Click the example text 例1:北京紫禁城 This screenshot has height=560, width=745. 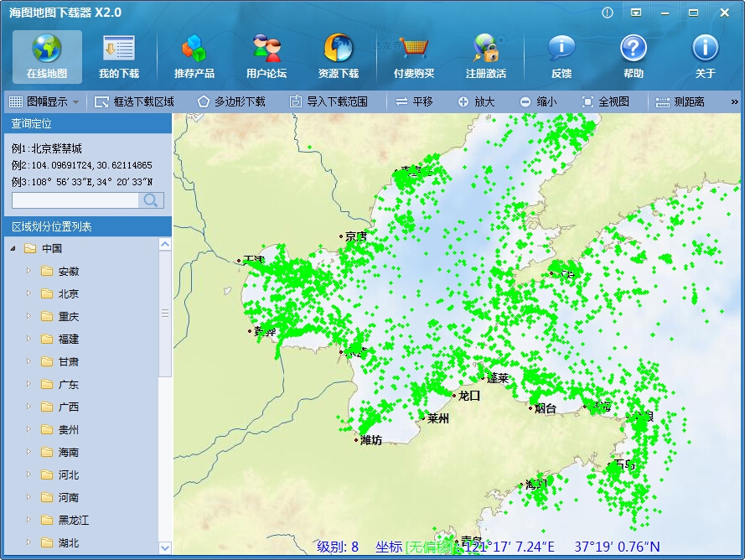click(x=47, y=148)
